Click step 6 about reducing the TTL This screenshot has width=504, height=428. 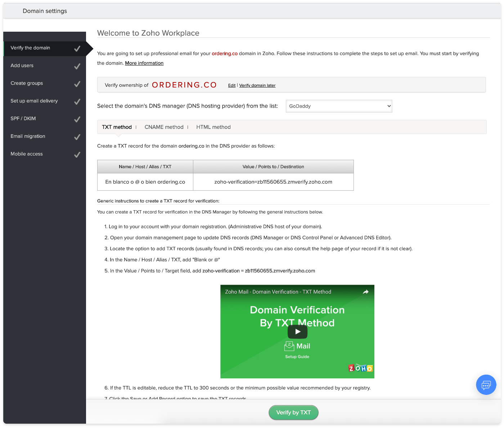(x=238, y=388)
